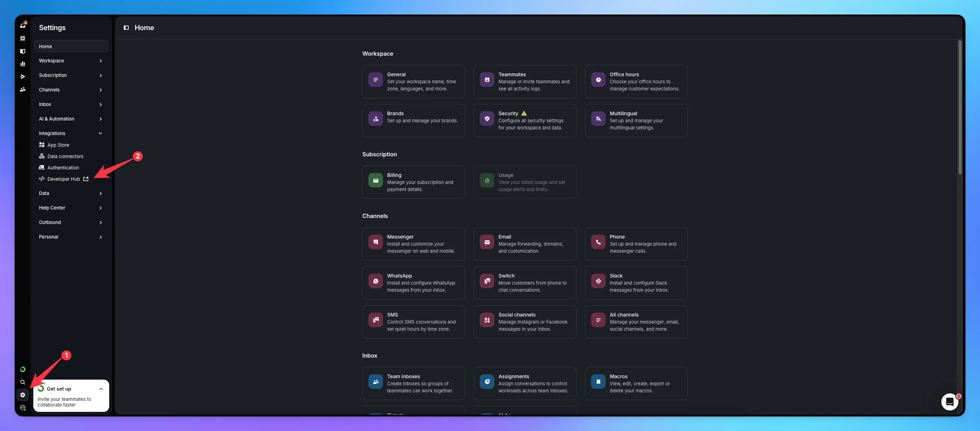The image size is (980, 431).
Task: Open the Team inboxes card
Action: pyautogui.click(x=413, y=384)
